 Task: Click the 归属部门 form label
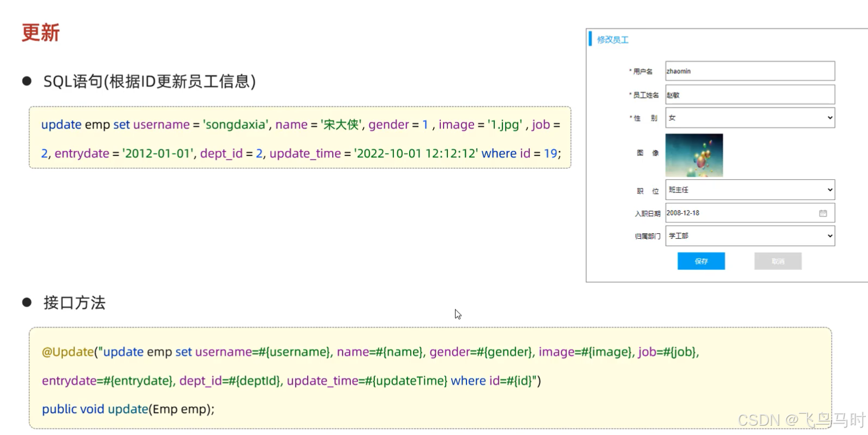click(648, 236)
